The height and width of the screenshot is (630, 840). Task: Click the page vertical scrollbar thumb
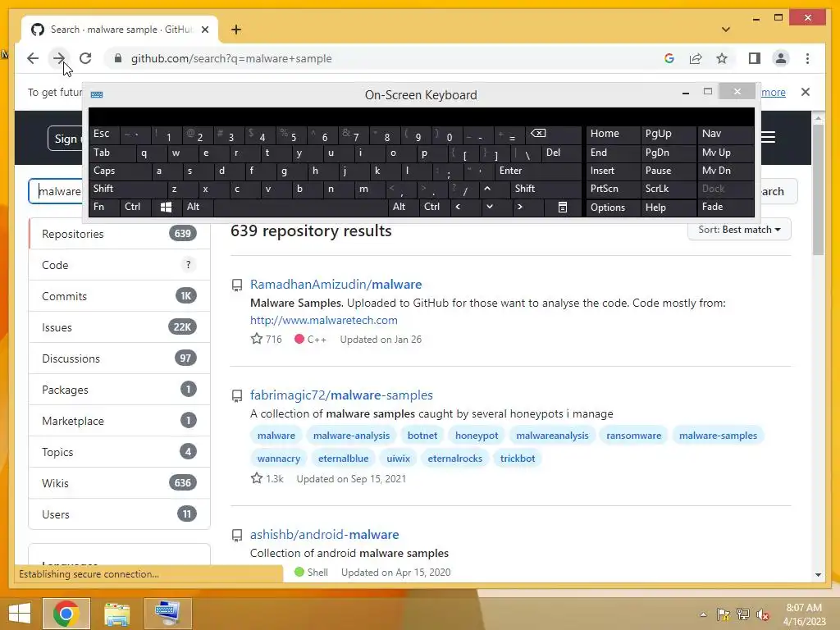point(818,190)
